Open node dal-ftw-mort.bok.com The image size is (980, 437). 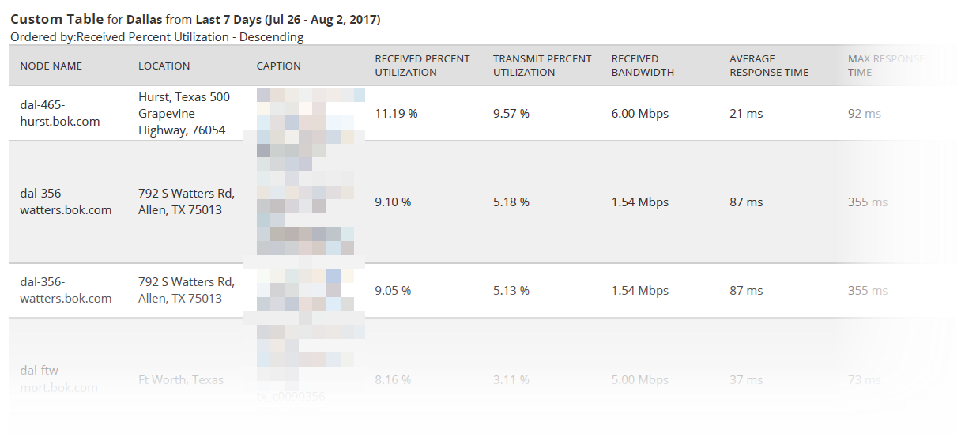click(x=58, y=379)
